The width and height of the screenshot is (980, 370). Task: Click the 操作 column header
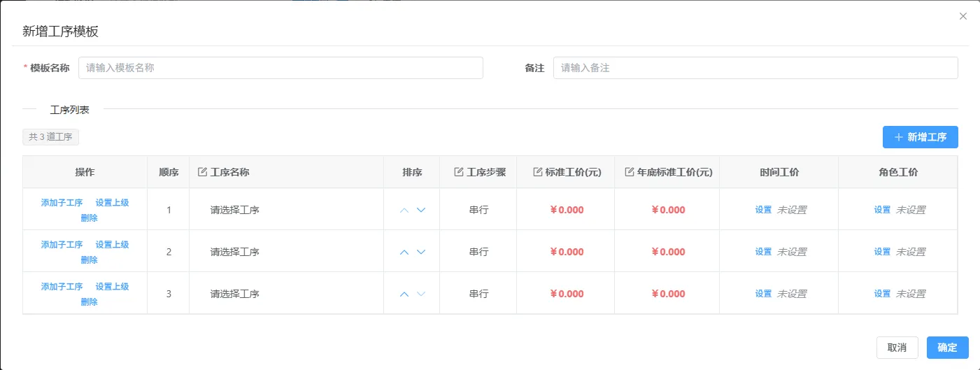(x=85, y=172)
